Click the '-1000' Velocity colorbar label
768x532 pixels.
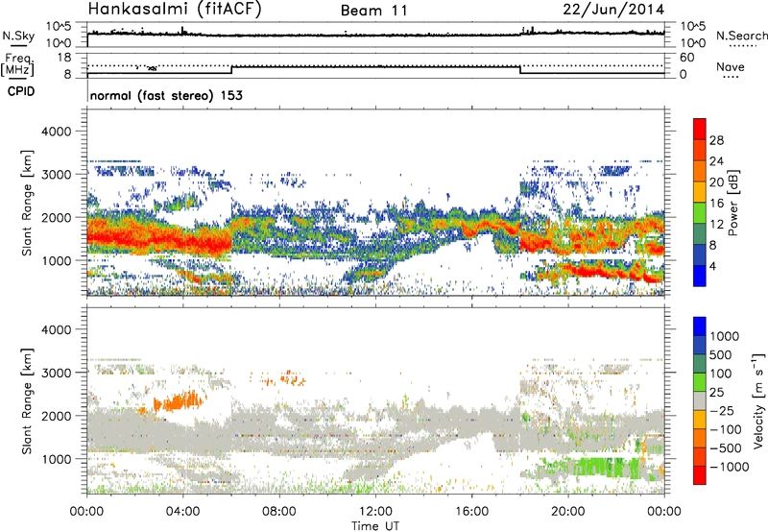(730, 467)
